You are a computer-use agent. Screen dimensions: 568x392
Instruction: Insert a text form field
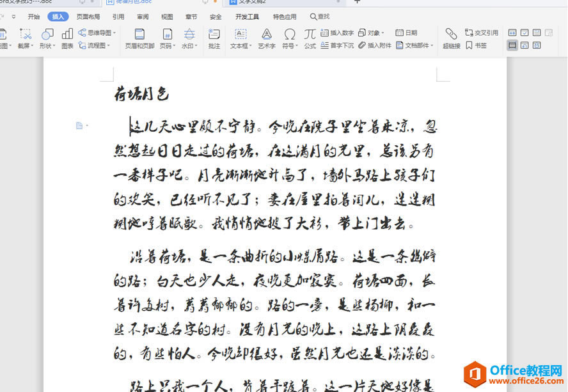tap(512, 33)
